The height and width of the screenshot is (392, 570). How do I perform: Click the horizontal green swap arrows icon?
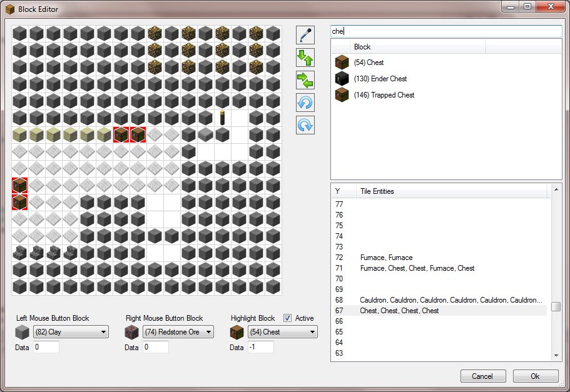[305, 80]
